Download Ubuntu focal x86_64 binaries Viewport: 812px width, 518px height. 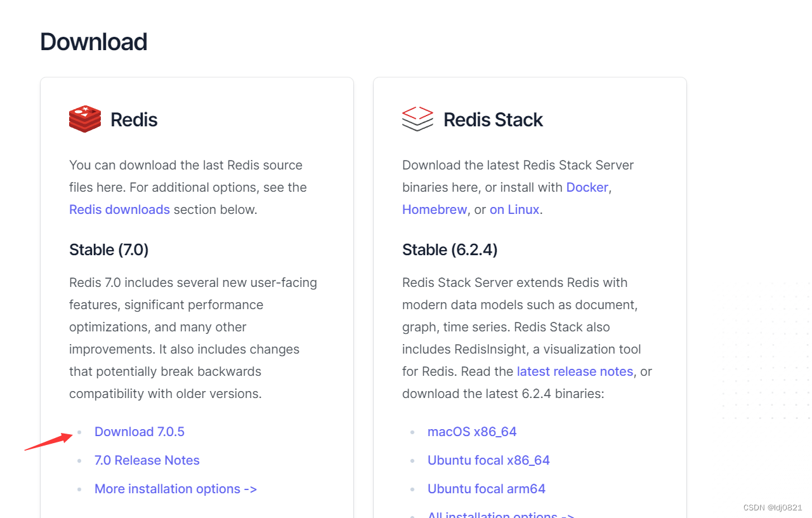point(488,460)
